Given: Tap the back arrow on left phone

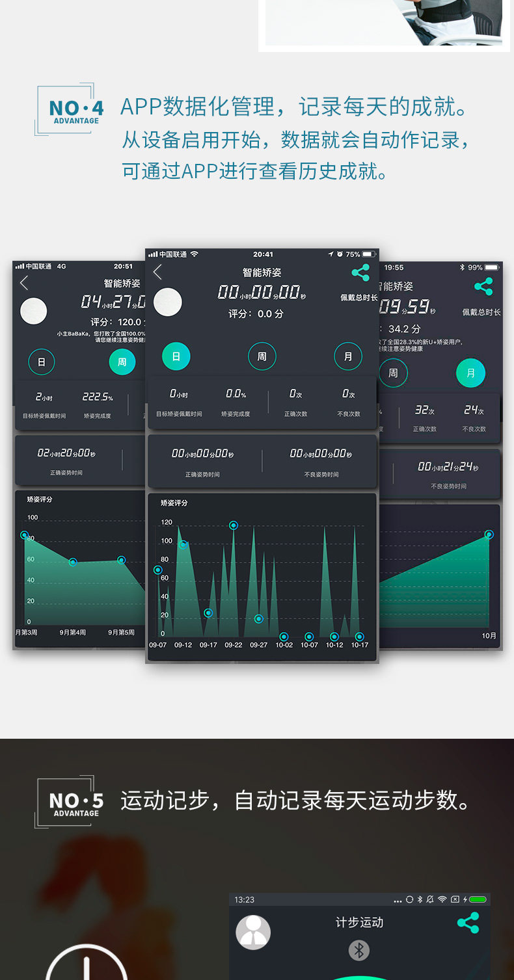Looking at the screenshot, I should [x=24, y=282].
